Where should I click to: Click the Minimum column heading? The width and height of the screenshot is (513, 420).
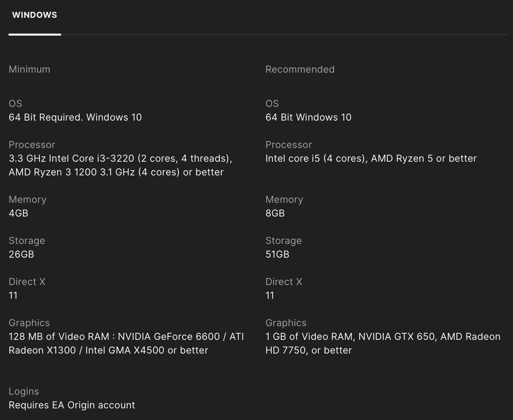[29, 69]
